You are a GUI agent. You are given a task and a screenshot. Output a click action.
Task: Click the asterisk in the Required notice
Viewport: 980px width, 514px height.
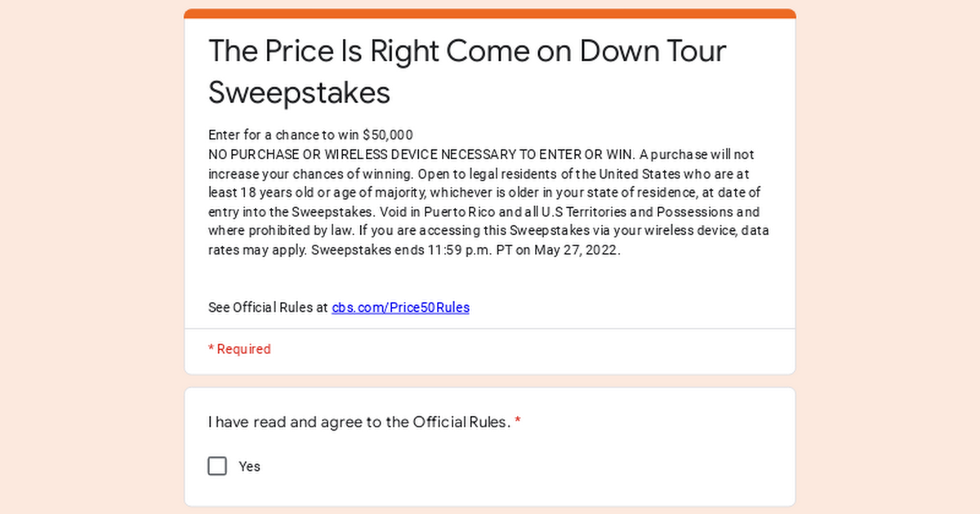click(211, 348)
